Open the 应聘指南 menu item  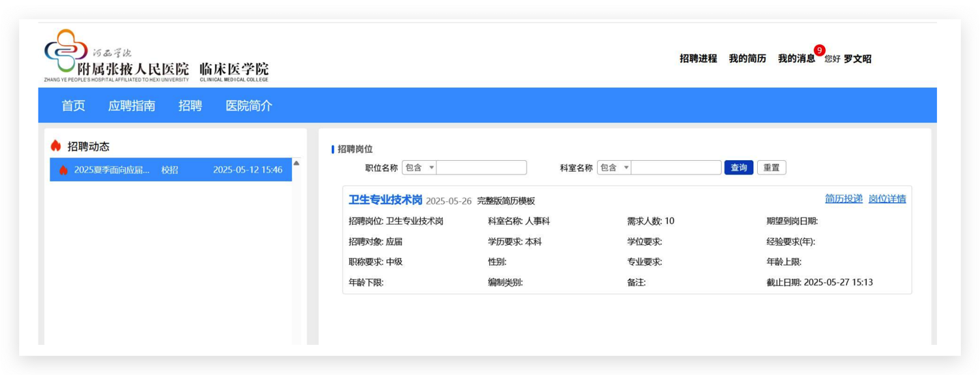click(131, 106)
